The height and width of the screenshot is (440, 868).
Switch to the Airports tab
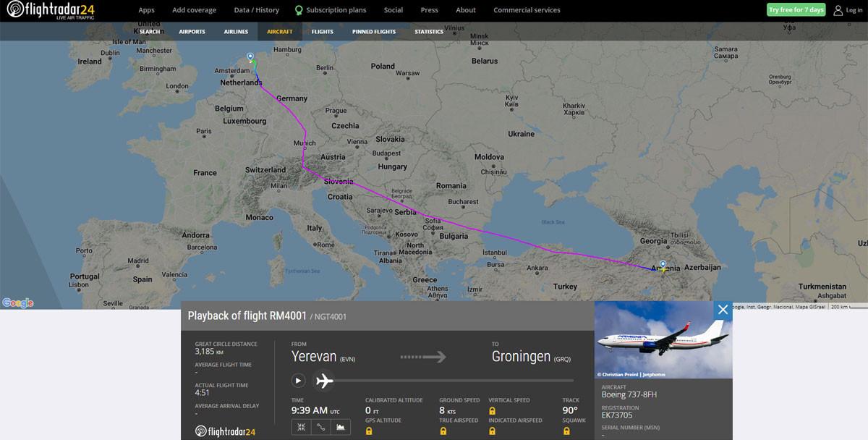pyautogui.click(x=192, y=32)
